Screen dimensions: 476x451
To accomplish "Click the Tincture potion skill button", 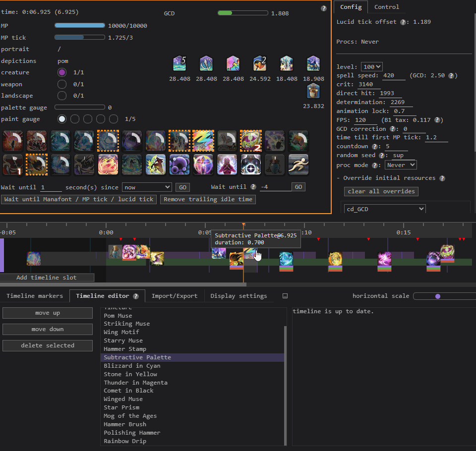I will 274,164.
